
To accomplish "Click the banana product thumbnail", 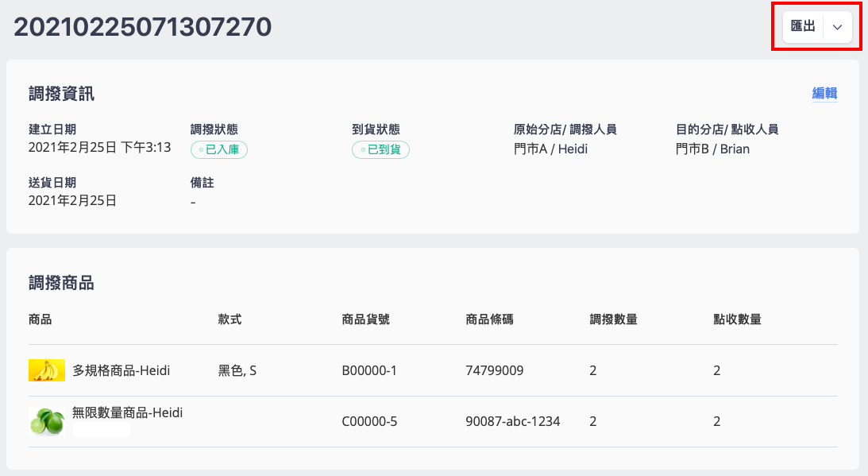I will coord(47,370).
